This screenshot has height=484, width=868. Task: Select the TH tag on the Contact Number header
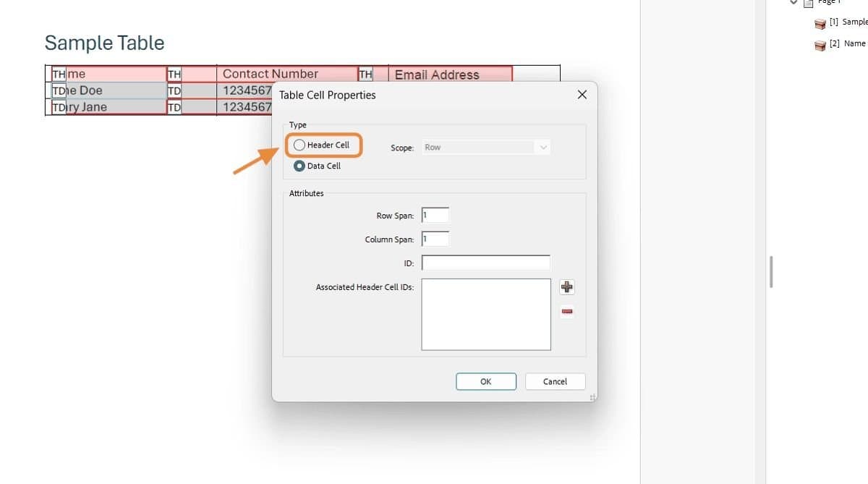[x=174, y=73]
